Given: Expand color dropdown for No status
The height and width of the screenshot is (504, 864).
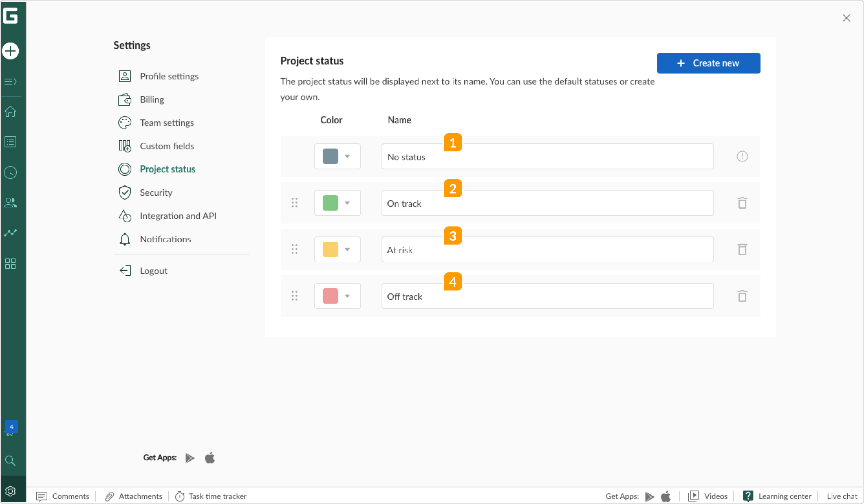Looking at the screenshot, I should pos(347,156).
